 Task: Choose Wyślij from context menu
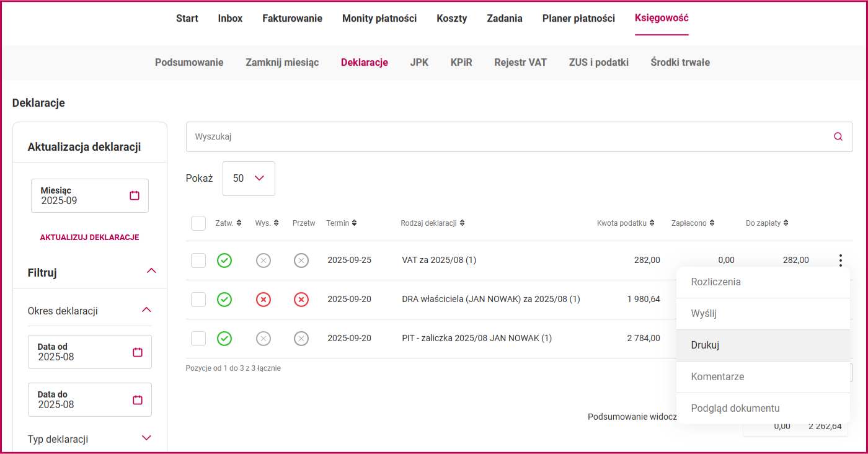(x=763, y=314)
